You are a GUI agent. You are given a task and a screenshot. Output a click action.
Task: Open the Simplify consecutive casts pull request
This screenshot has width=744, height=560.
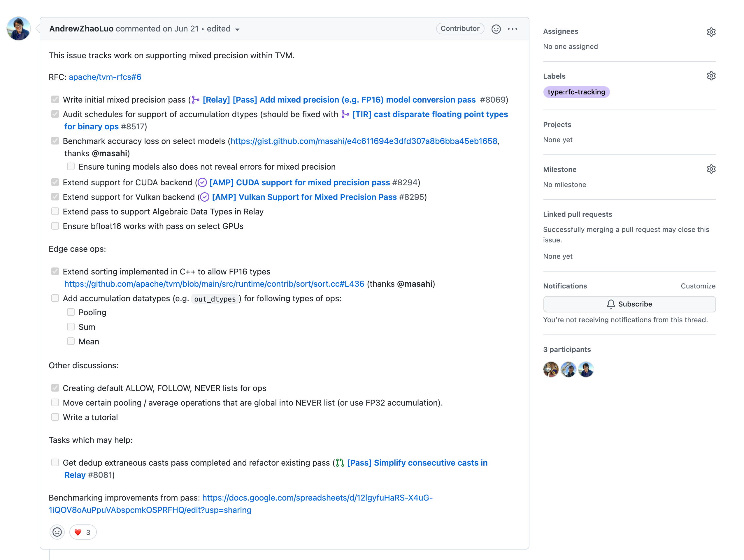point(417,463)
